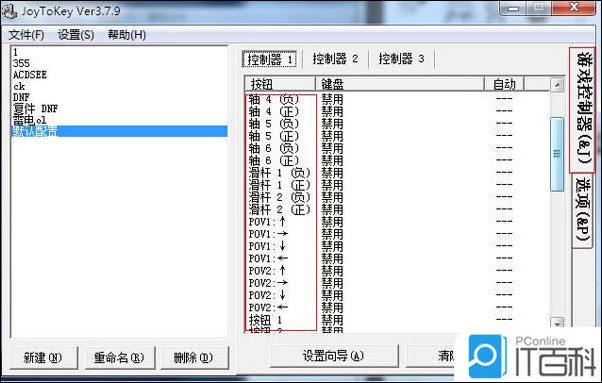
Task: Click the scroll-up arrow of button list
Action: point(557,84)
